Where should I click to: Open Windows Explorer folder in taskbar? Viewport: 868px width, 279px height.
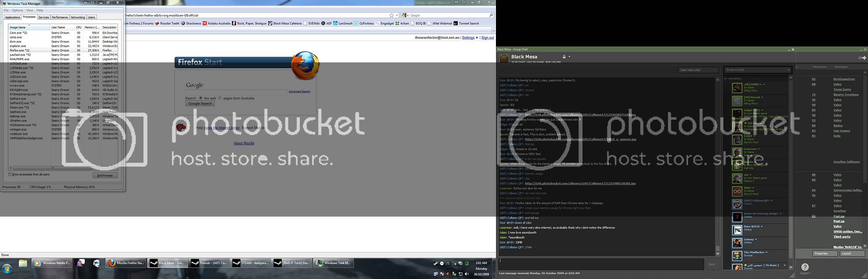(x=23, y=263)
